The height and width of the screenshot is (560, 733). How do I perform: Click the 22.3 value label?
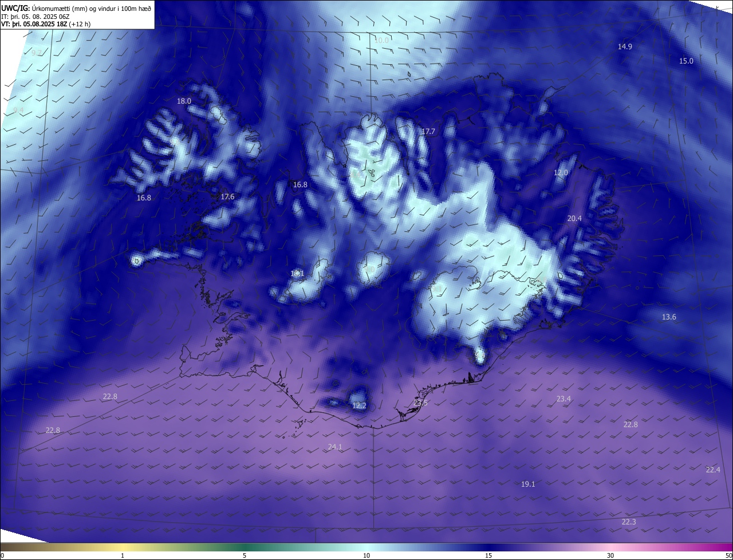(x=629, y=522)
